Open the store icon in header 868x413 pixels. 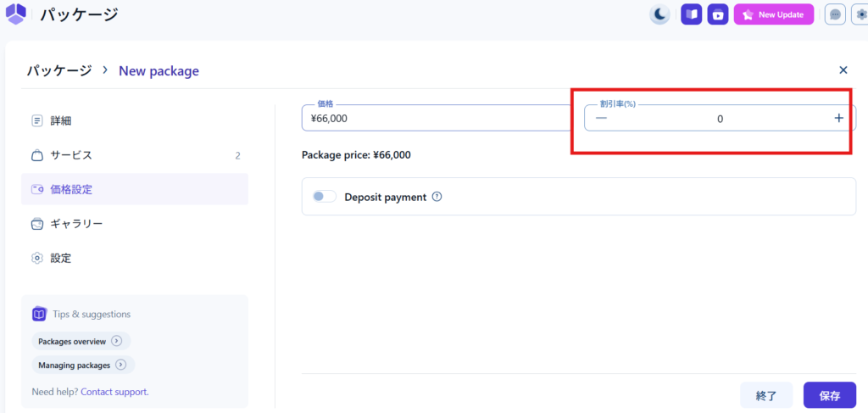(718, 14)
